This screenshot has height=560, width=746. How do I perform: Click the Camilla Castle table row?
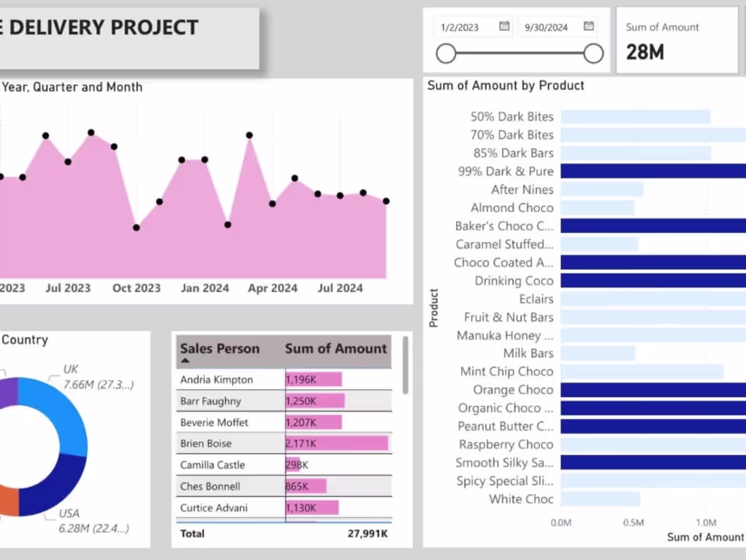click(284, 465)
